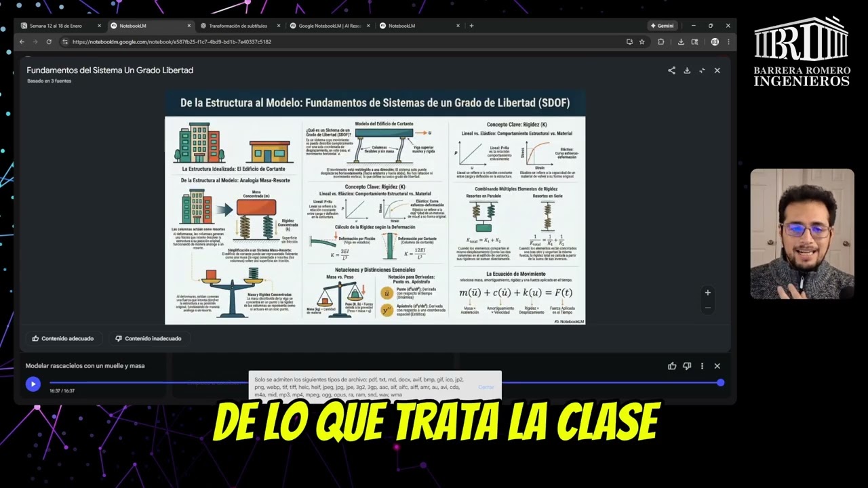Zoom in on the infographic
Screen dimensions: 868x488
(707, 293)
